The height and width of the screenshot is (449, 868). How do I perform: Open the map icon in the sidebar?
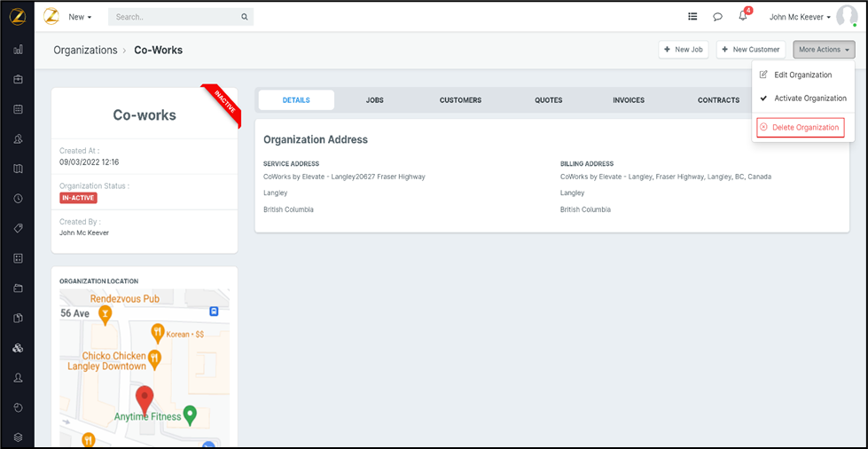point(18,169)
